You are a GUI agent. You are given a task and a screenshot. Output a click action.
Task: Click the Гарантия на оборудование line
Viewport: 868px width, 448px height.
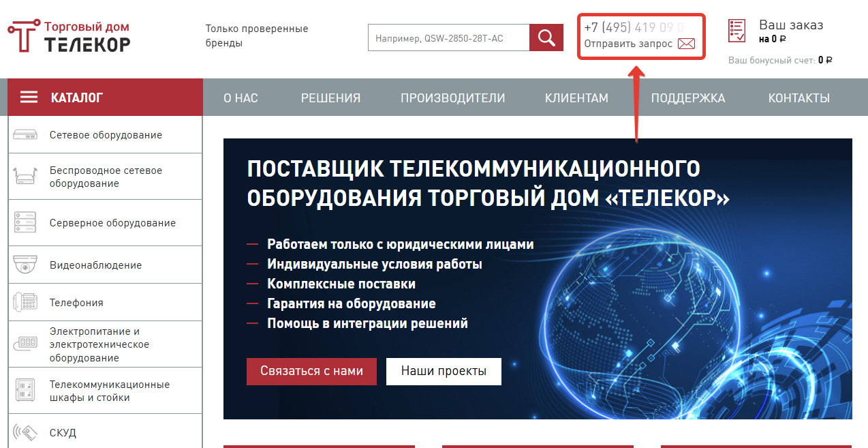352,303
